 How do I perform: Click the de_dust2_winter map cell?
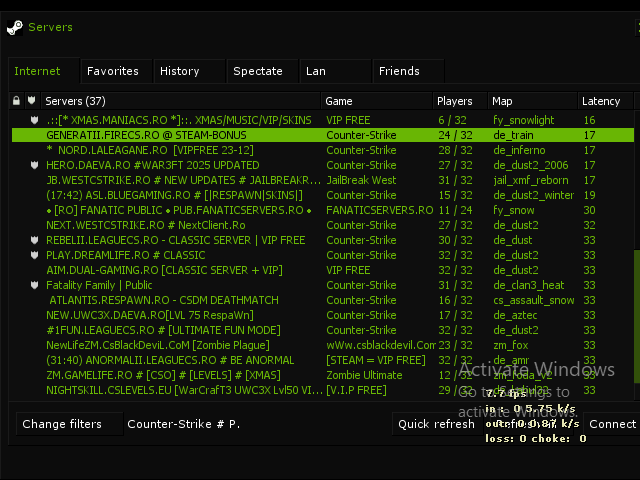coord(533,195)
